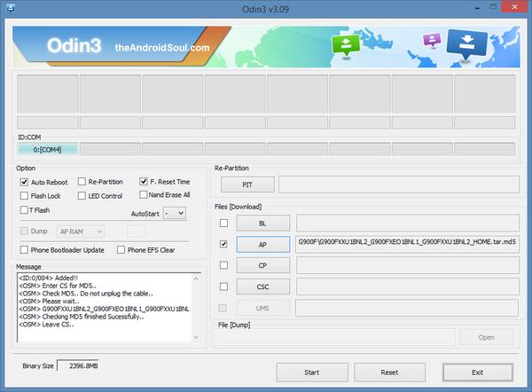Click the theAndroidSoul.com banner text
Image resolution: width=532 pixels, height=392 pixels.
[x=162, y=48]
